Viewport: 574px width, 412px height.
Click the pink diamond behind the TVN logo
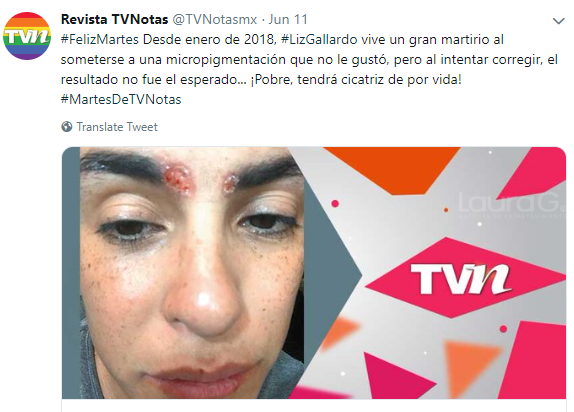coord(466,278)
